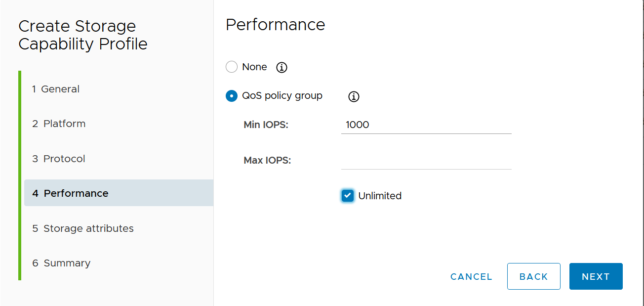The image size is (644, 306).
Task: Click the Min IOPS label text
Action: coord(266,125)
